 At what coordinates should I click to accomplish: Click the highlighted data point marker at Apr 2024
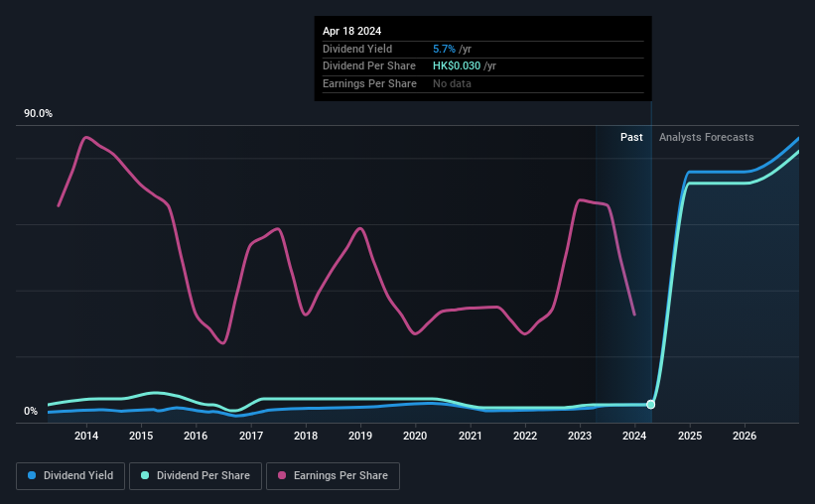click(651, 404)
